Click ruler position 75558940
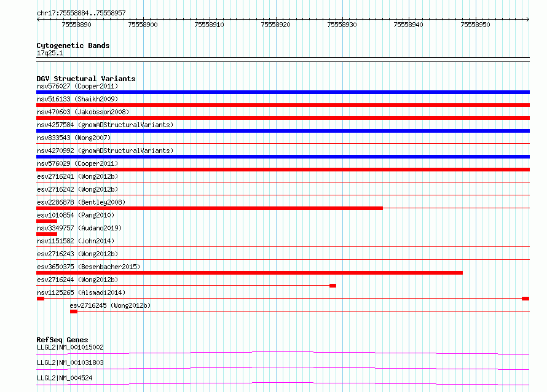The height and width of the screenshot is (392, 547). click(408, 25)
